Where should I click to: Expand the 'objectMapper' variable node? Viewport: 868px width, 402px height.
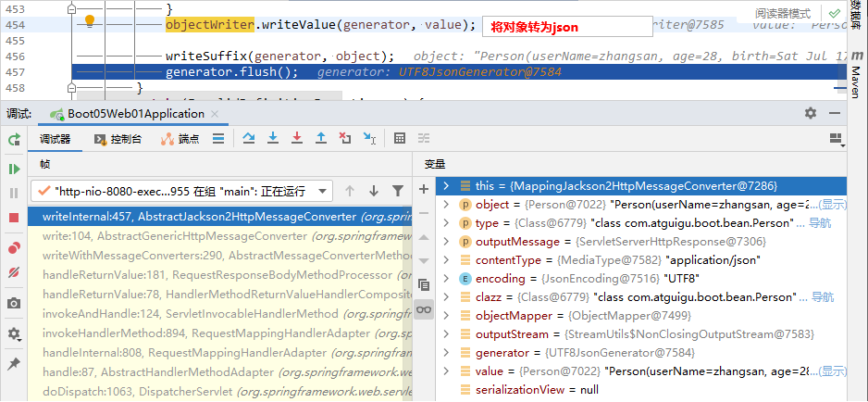pos(446,316)
